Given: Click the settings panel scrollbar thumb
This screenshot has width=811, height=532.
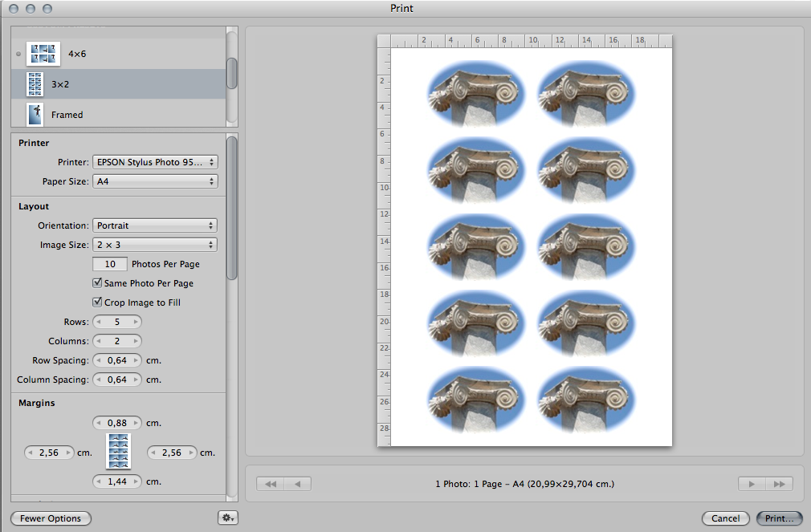Looking at the screenshot, I should pos(232,208).
